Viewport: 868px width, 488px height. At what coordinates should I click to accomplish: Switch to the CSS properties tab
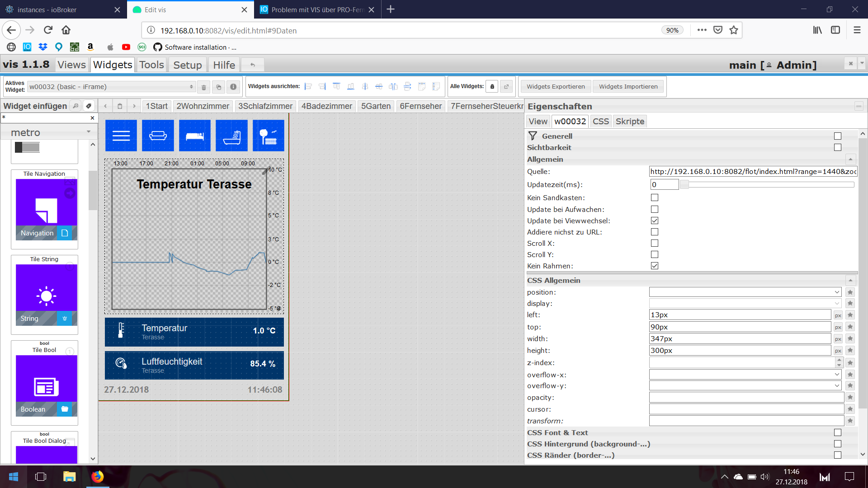click(600, 121)
